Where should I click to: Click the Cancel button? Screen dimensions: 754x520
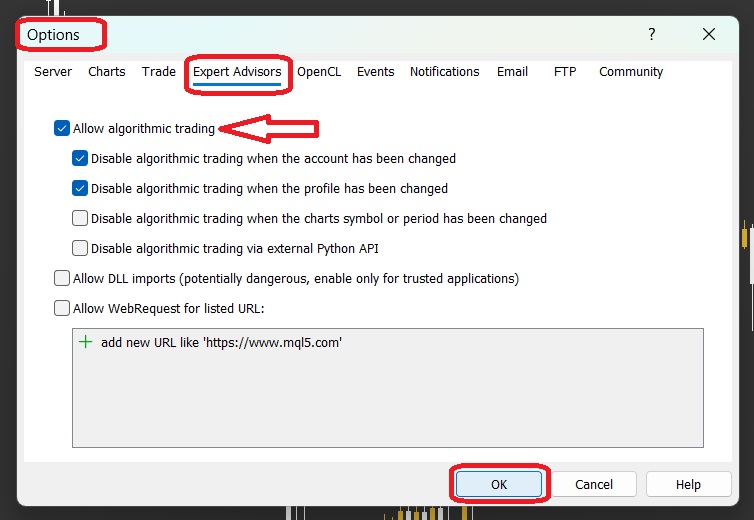pos(594,484)
